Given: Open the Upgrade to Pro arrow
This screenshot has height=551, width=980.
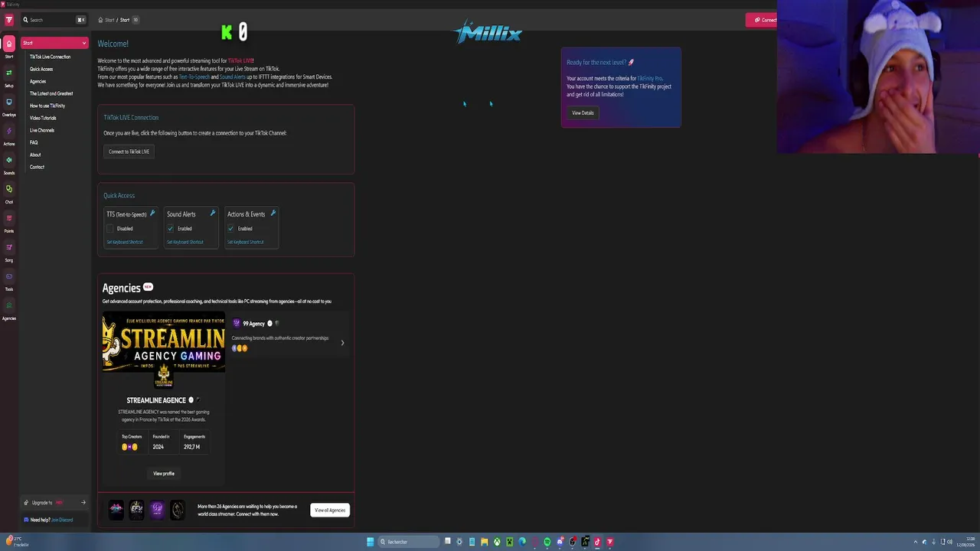Looking at the screenshot, I should tap(83, 503).
